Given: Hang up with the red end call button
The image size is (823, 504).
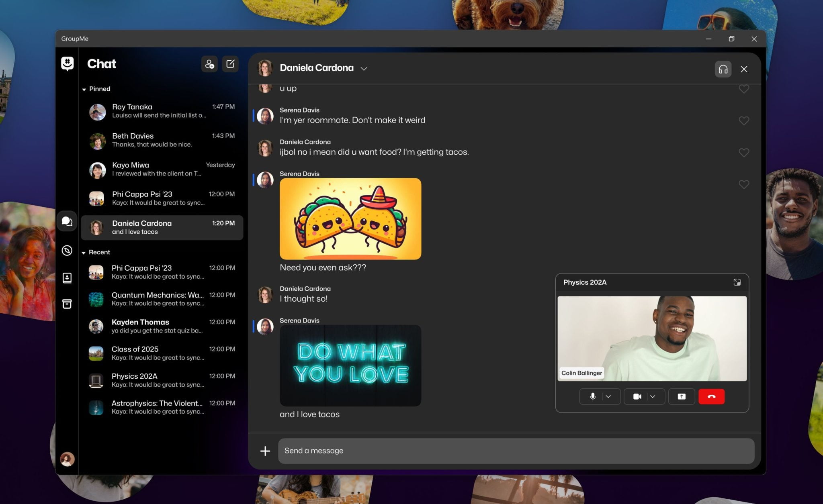Looking at the screenshot, I should point(711,396).
